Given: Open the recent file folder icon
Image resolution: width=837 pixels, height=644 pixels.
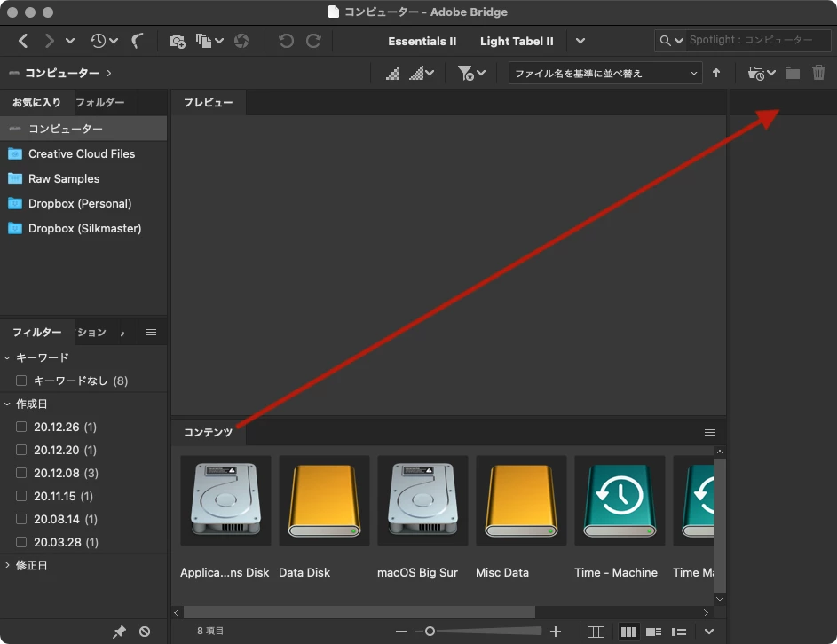Looking at the screenshot, I should (762, 73).
